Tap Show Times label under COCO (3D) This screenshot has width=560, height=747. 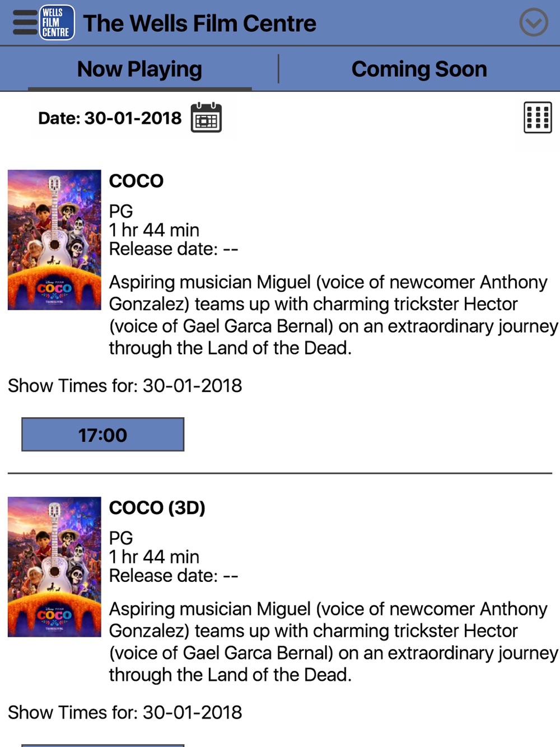click(125, 712)
